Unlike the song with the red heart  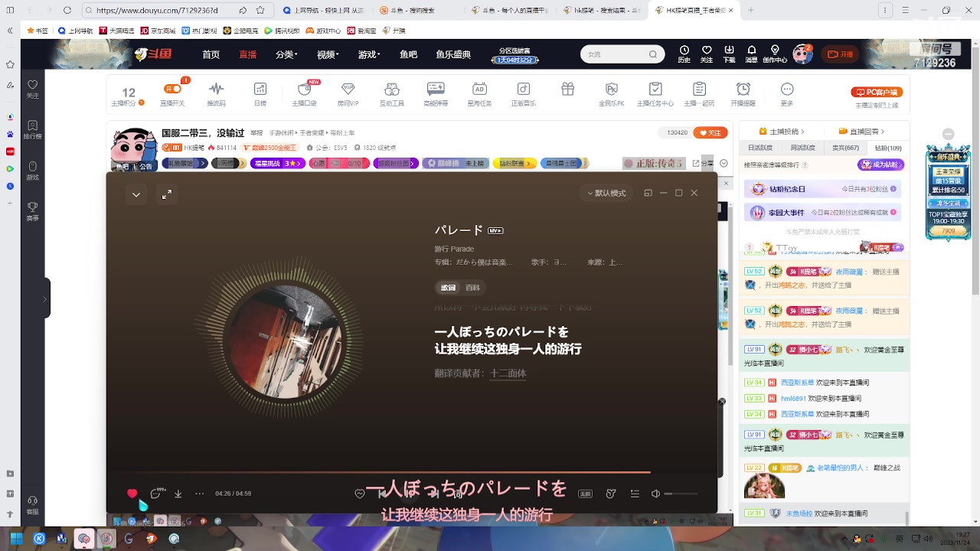coord(132,494)
